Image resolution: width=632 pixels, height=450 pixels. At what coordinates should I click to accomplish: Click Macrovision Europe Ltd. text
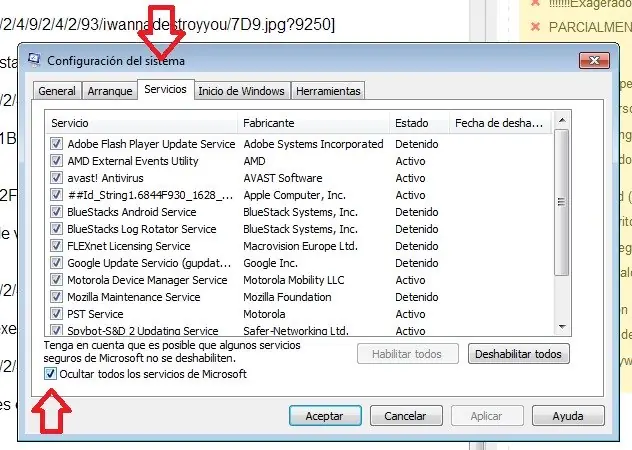click(300, 246)
